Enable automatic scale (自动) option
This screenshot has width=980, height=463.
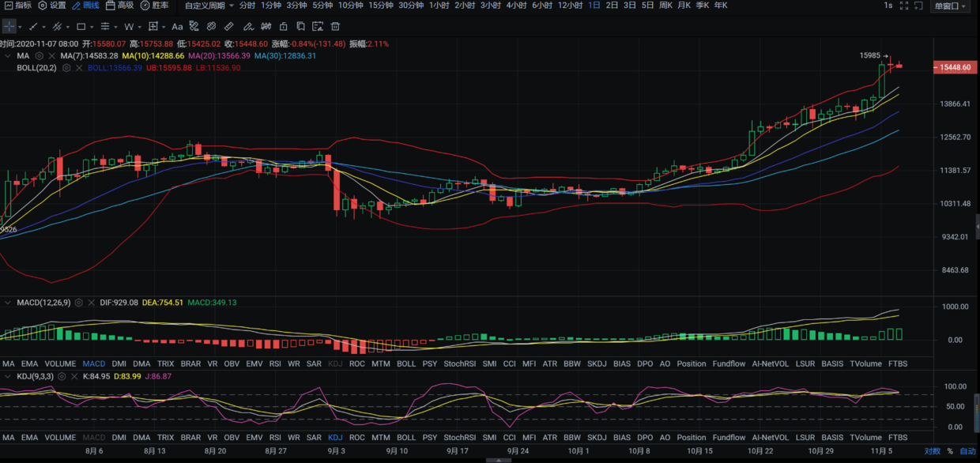point(967,451)
